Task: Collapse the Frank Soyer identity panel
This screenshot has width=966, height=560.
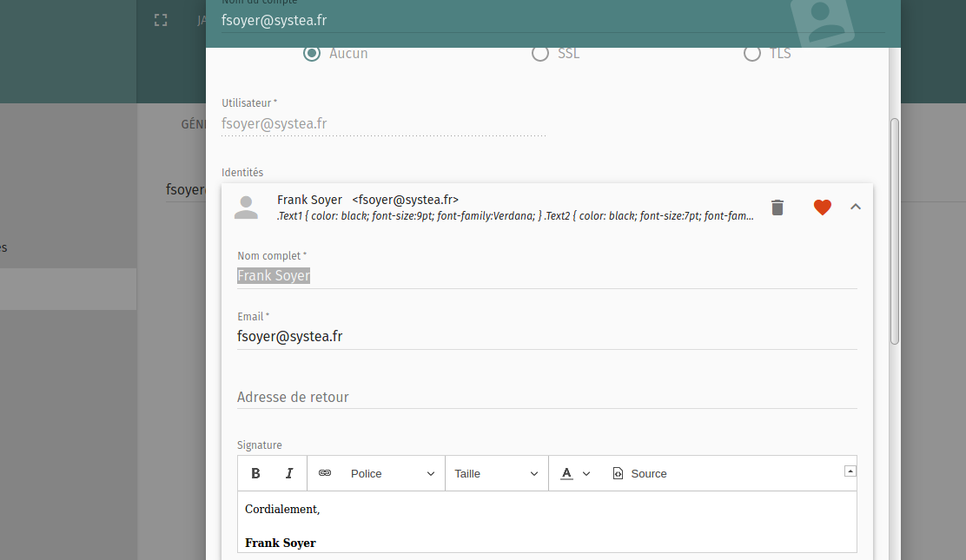Action: tap(856, 208)
